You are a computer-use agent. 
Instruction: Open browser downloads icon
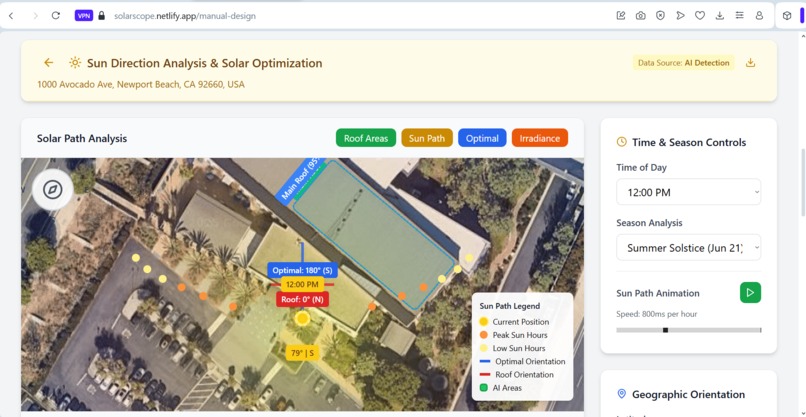point(720,15)
